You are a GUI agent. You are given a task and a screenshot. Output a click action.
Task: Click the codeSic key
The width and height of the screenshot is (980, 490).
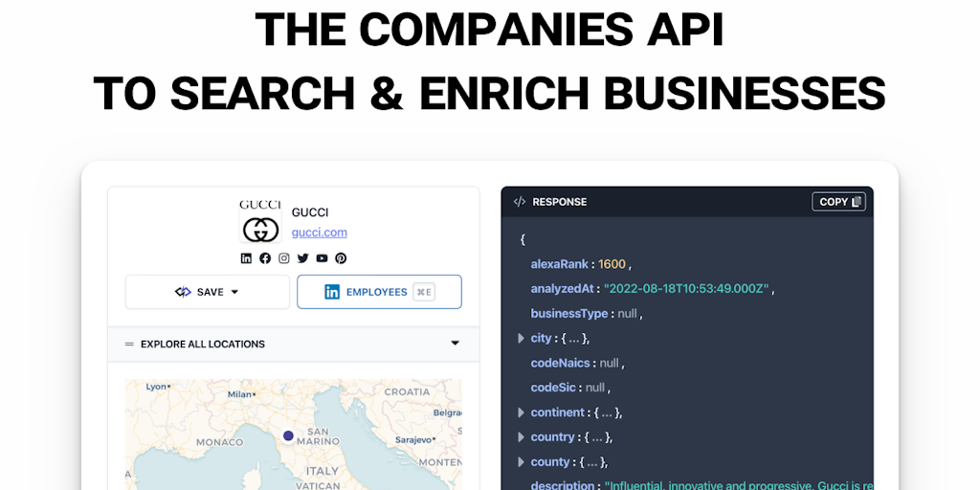(x=553, y=388)
